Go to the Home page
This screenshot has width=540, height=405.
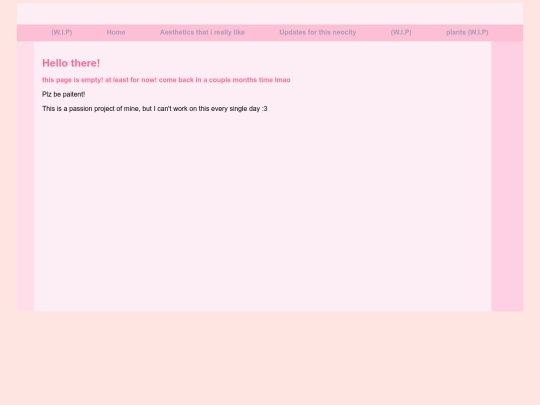(116, 32)
